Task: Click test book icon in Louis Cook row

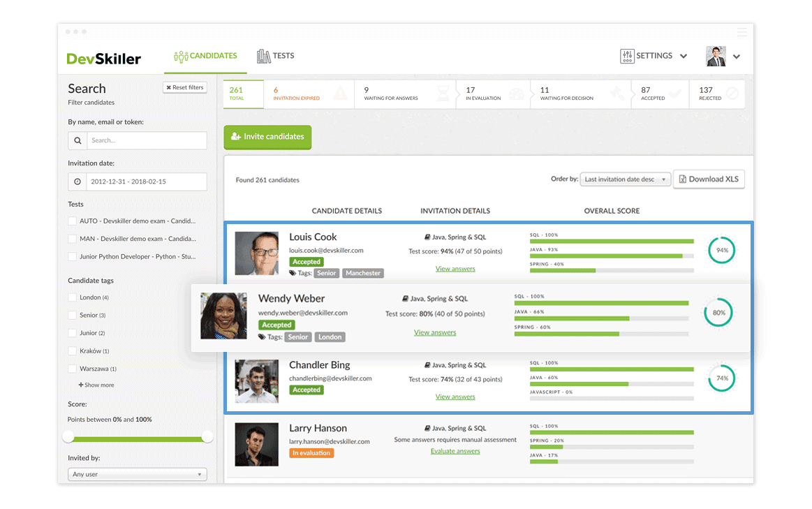Action: 427,237
